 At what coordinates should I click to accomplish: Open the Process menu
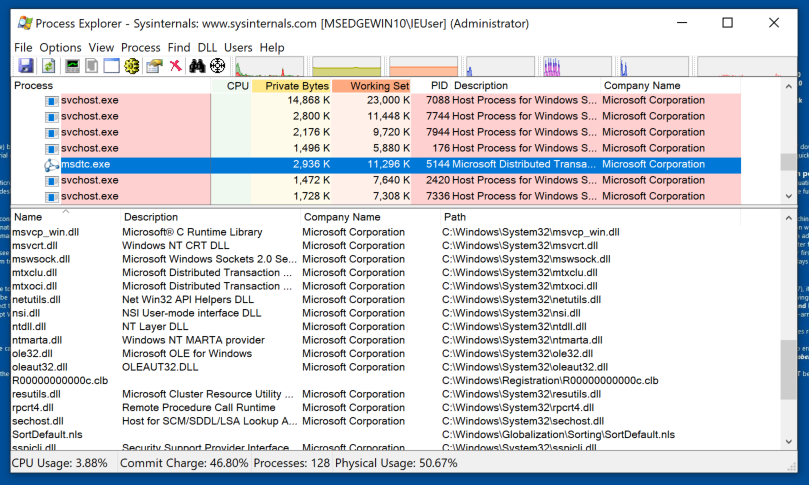pyautogui.click(x=141, y=47)
